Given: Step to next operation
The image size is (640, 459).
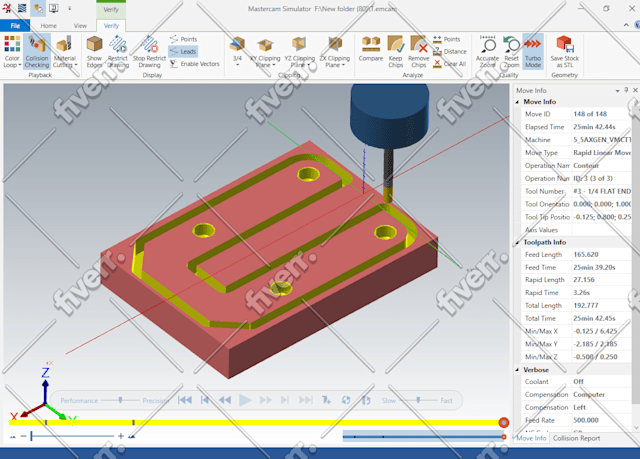Looking at the screenshot, I should click(x=285, y=400).
